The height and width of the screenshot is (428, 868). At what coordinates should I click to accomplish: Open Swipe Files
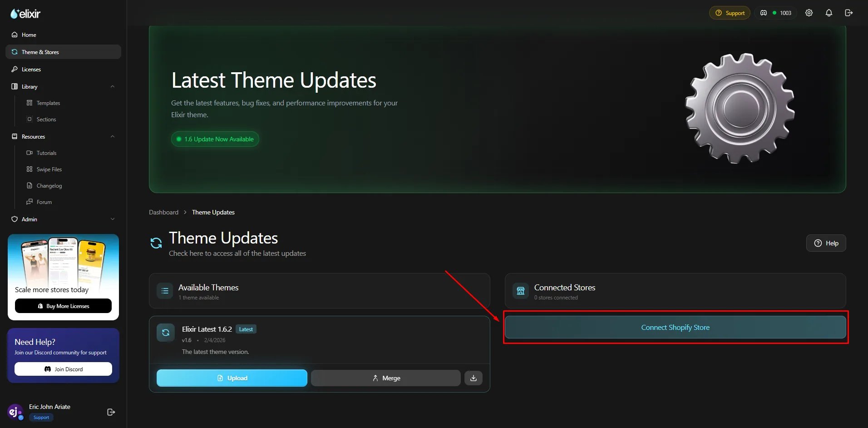pos(49,169)
